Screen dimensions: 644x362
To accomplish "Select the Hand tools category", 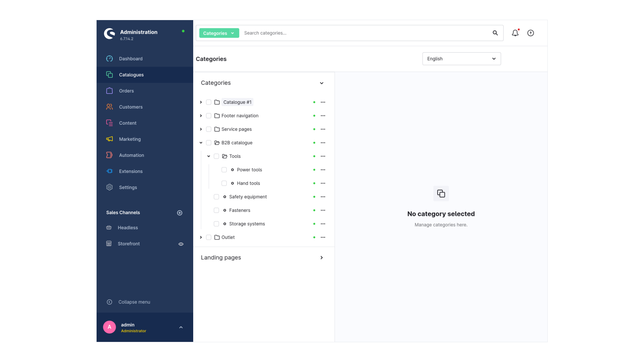I will click(248, 183).
